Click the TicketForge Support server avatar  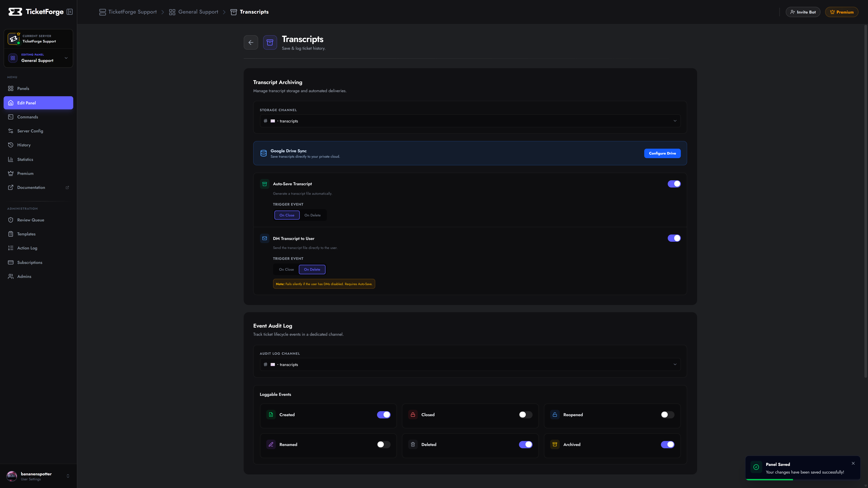[13, 39]
